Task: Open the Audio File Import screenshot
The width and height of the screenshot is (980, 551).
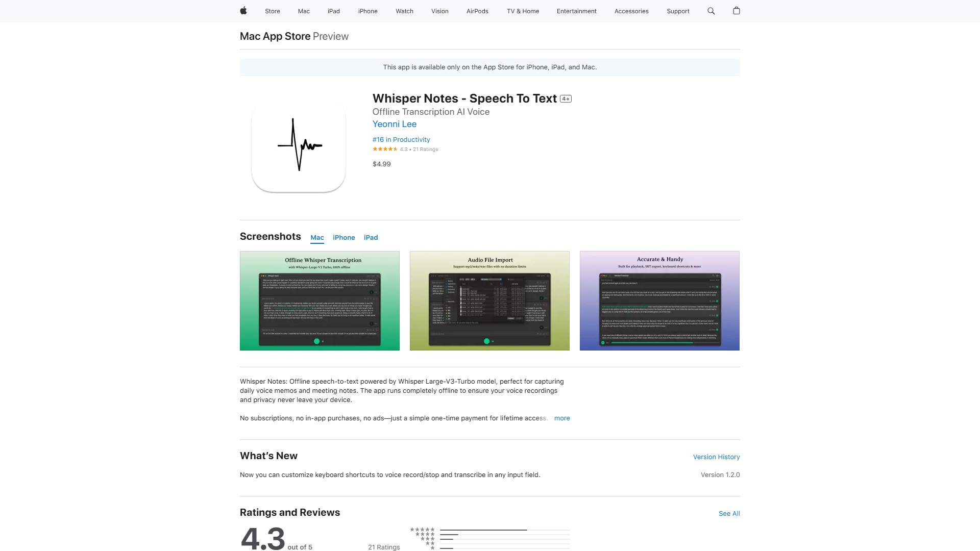Action: (489, 300)
